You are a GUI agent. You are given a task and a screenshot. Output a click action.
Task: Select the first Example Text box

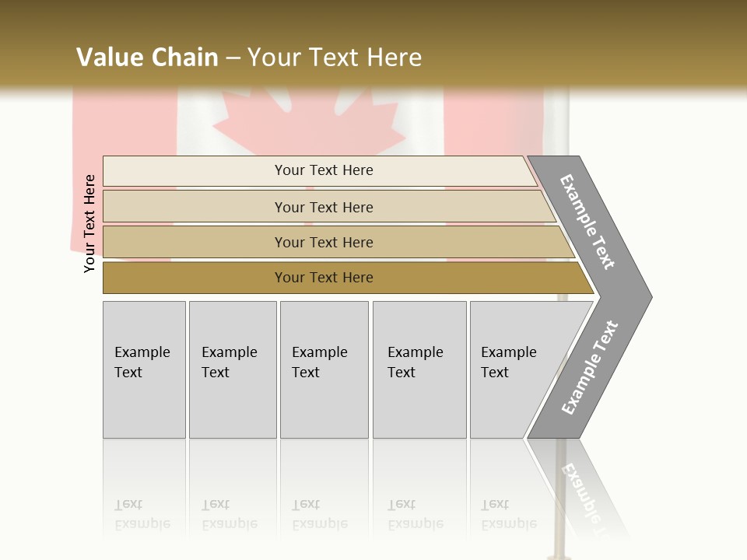pos(143,369)
